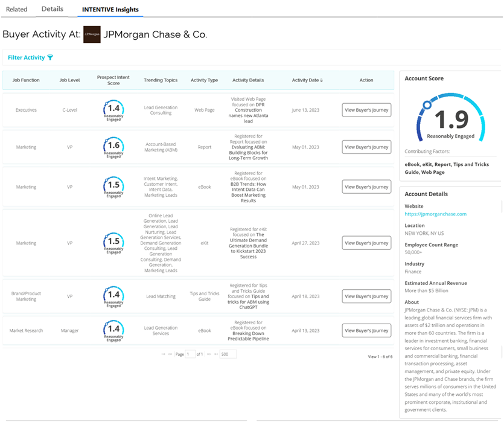View Buyer's Journey for the C-Level executive
Image resolution: width=504 pixels, height=422 pixels.
tap(366, 110)
